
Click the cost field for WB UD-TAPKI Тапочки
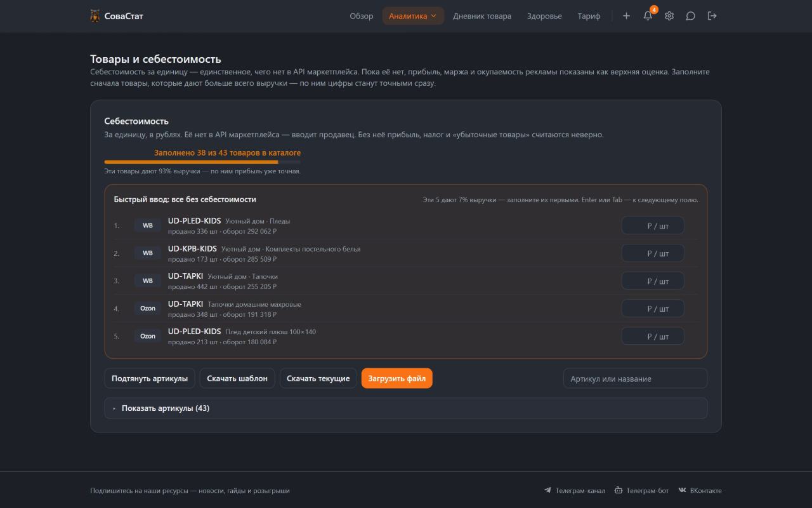click(x=653, y=281)
